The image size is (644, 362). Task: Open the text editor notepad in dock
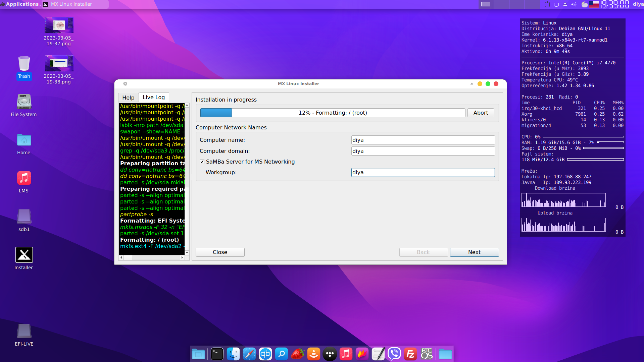378,354
